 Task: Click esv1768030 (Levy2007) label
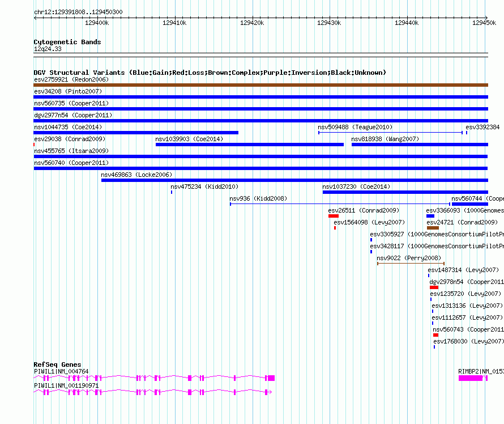[468, 341]
